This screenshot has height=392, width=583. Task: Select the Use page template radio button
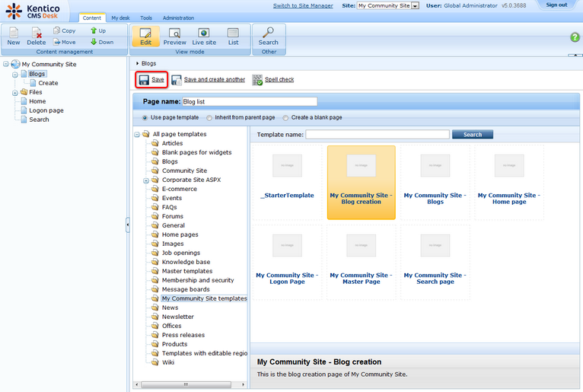[x=145, y=118]
